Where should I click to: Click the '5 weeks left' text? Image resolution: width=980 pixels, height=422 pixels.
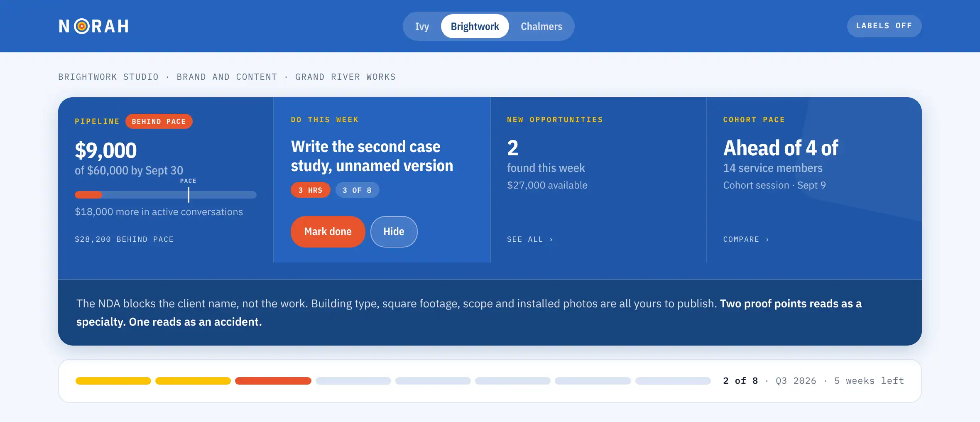[869, 381]
